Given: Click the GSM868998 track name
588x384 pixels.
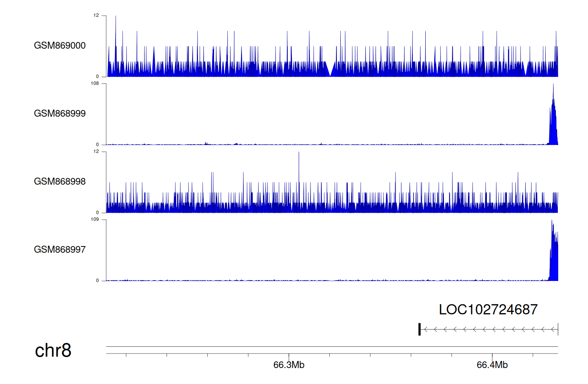Looking at the screenshot, I should [60, 181].
